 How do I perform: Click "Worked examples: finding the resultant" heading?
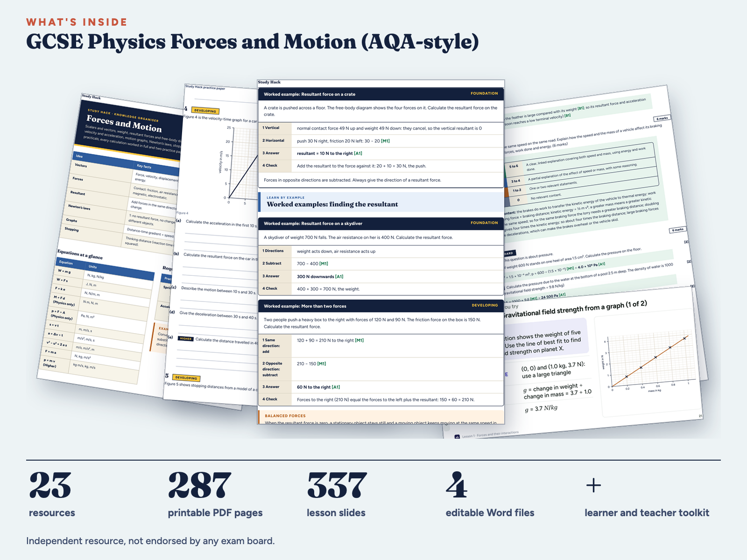point(332,204)
